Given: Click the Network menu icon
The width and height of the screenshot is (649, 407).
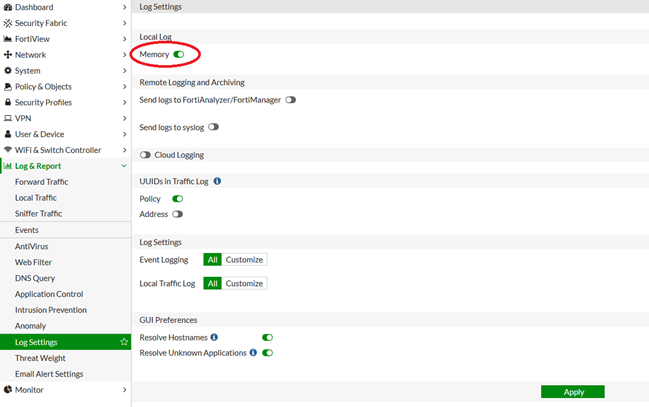Looking at the screenshot, I should coord(8,55).
